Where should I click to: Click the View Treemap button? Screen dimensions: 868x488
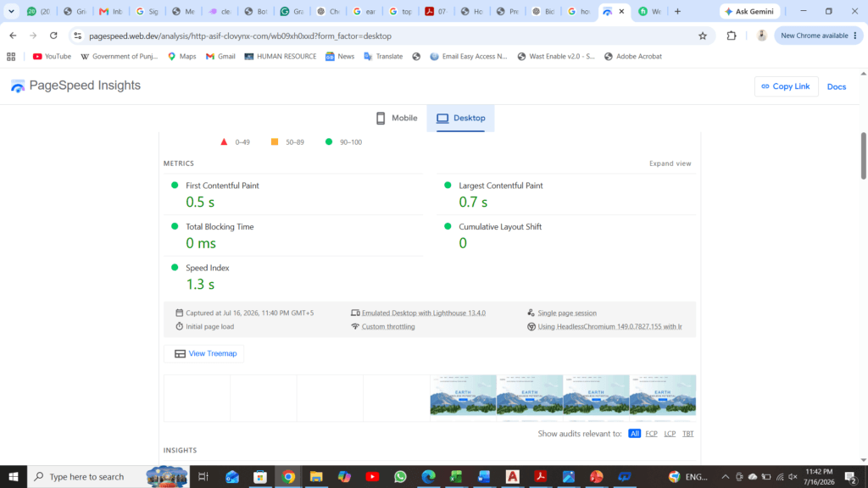pyautogui.click(x=203, y=353)
